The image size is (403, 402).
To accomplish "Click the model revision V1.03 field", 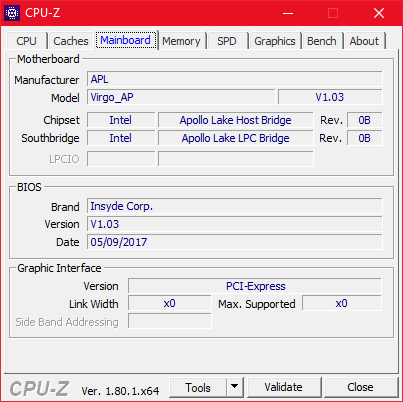I will point(330,97).
